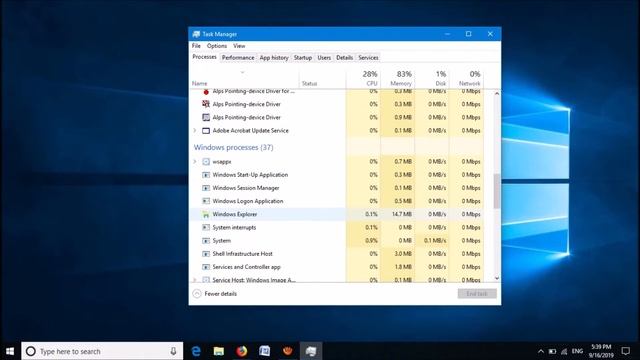Click the Task Manager title bar icon

[196, 34]
